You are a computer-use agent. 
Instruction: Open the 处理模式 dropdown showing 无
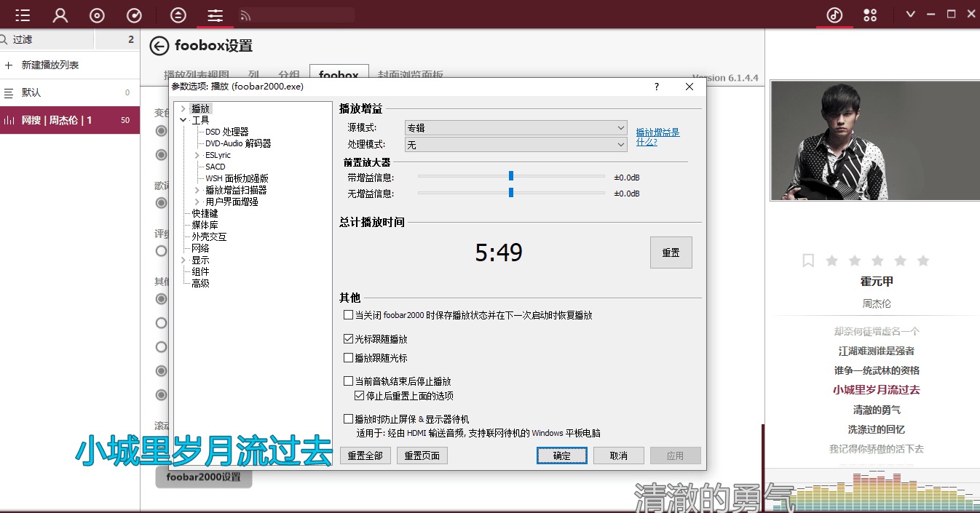[x=515, y=145]
